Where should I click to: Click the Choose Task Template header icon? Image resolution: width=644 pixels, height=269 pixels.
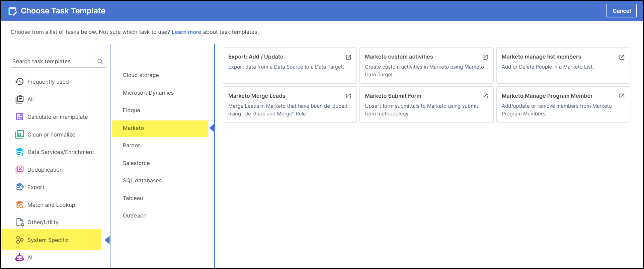[x=12, y=11]
